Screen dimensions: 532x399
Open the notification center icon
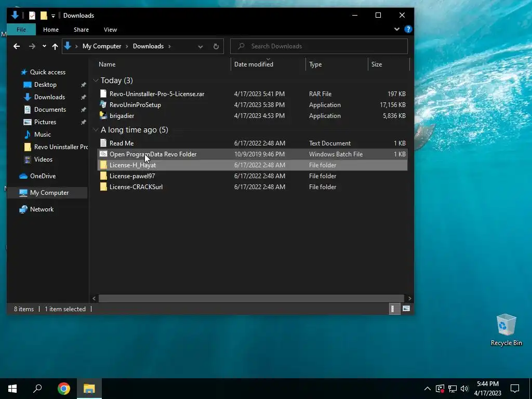pos(515,389)
